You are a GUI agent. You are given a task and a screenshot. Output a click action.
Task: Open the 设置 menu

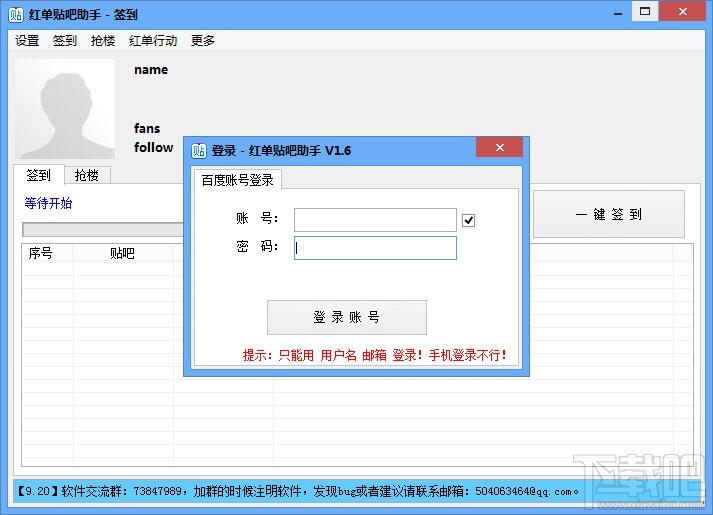(x=27, y=40)
